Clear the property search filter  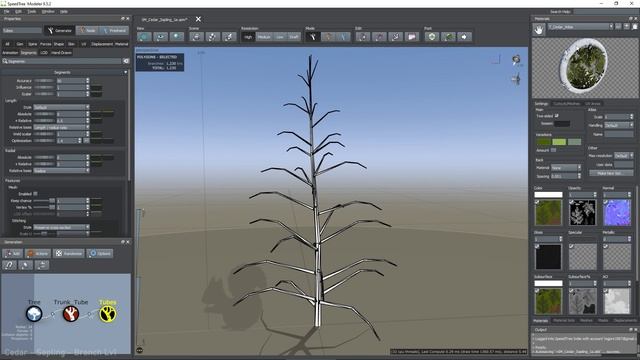[126, 61]
